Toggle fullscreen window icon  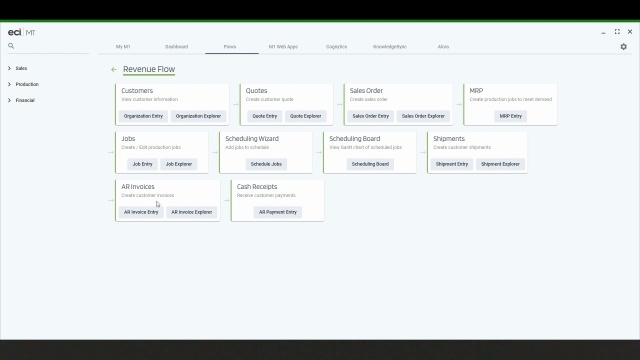tap(617, 31)
